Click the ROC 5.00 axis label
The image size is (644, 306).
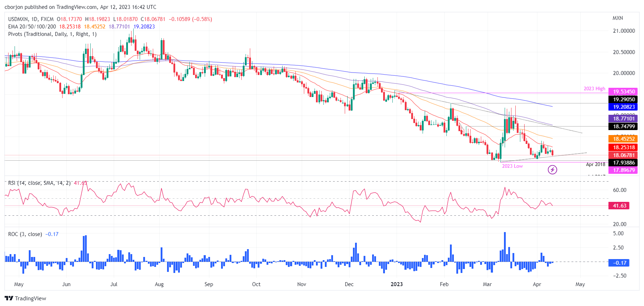coord(618,233)
